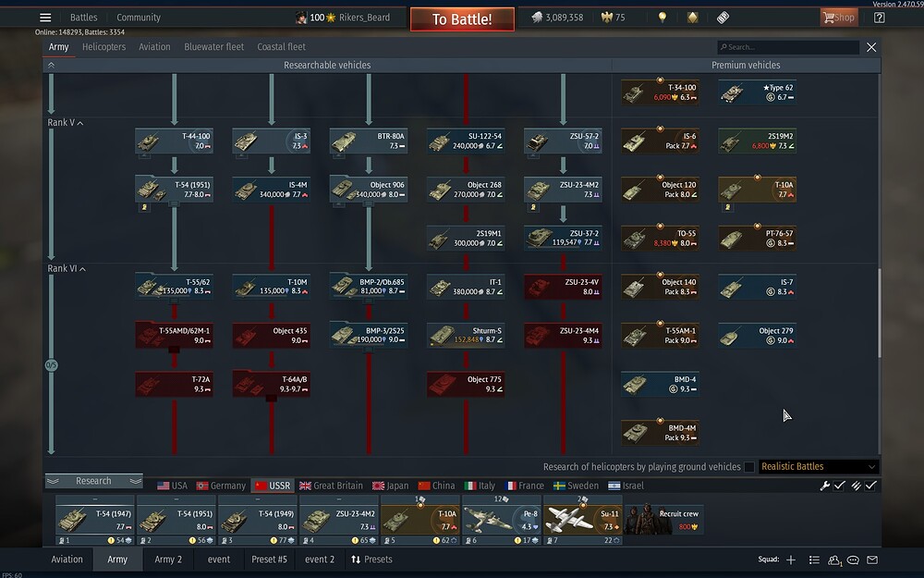The height and width of the screenshot is (578, 924).
Task: Click the ammo refill slashes icon
Action: click(856, 486)
